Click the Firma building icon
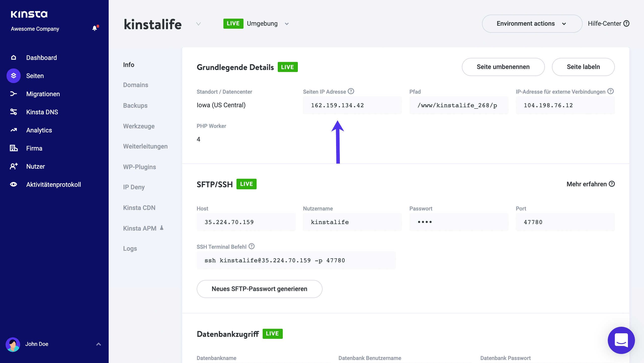 coord(14,148)
